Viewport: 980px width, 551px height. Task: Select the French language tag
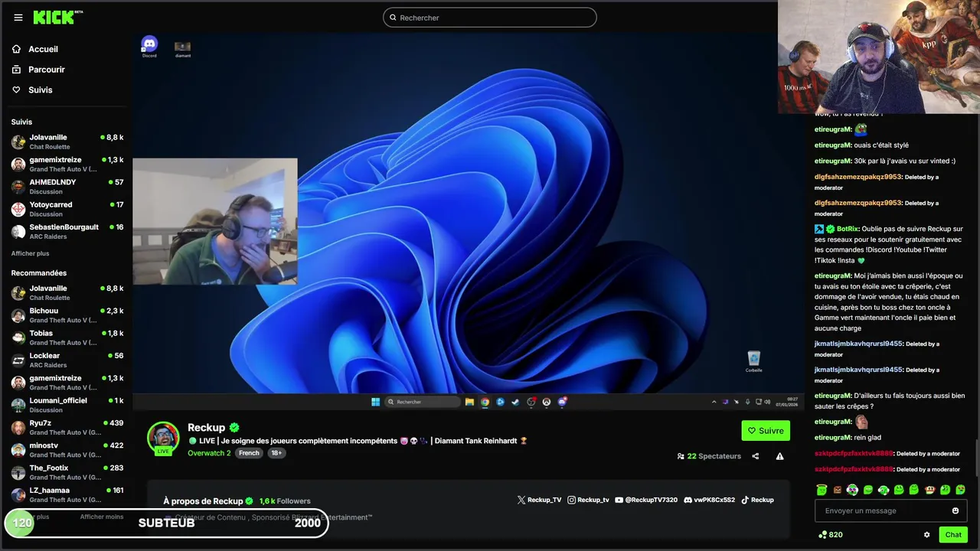tap(249, 453)
